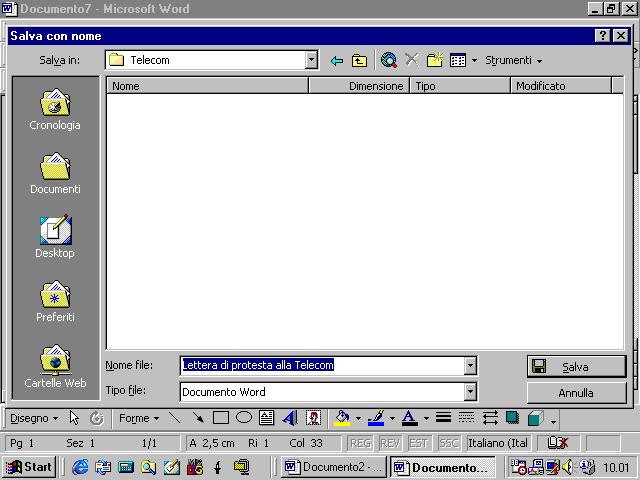Click the 10.01 clock in system tray
Screen dimensions: 640x480
[x=616, y=467]
